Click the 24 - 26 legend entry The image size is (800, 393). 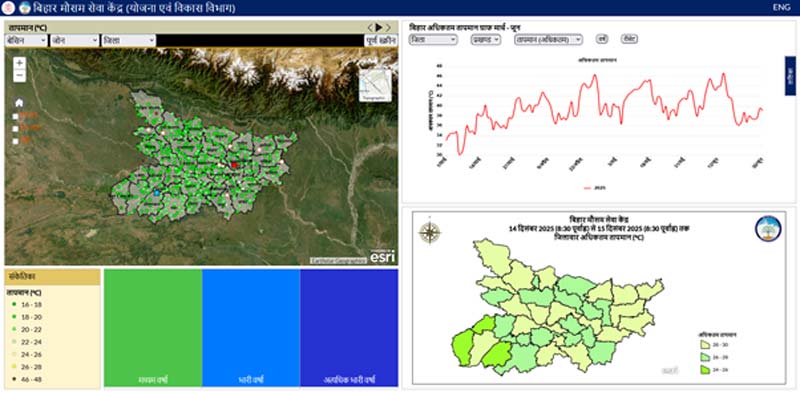pyautogui.click(x=27, y=354)
